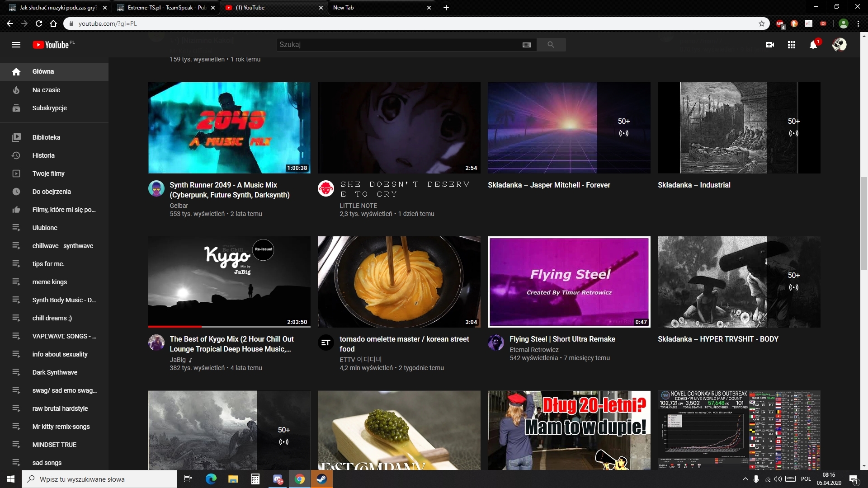Open the 'meme kings' playlist
This screenshot has width=868, height=488.
pyautogui.click(x=54, y=282)
